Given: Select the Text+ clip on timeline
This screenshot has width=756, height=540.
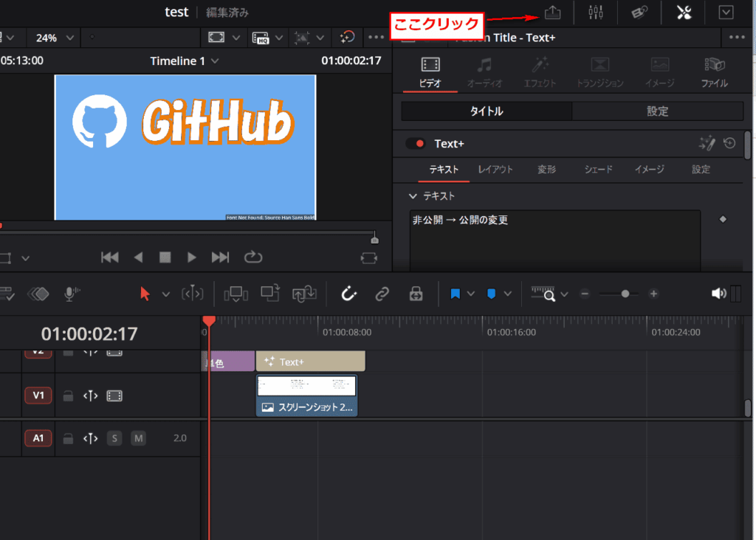Looking at the screenshot, I should (x=310, y=361).
